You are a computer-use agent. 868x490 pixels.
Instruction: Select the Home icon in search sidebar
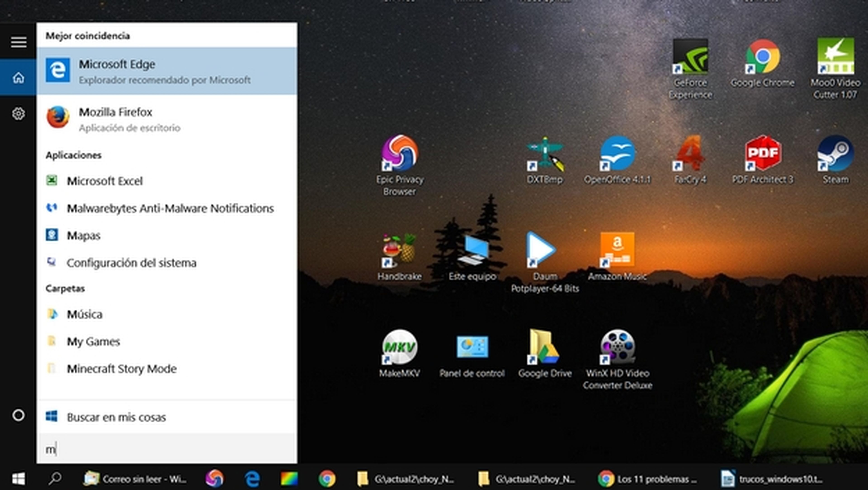click(19, 78)
